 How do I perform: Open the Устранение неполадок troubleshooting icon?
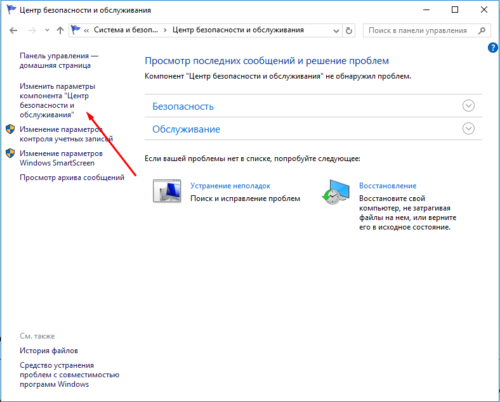(x=167, y=191)
